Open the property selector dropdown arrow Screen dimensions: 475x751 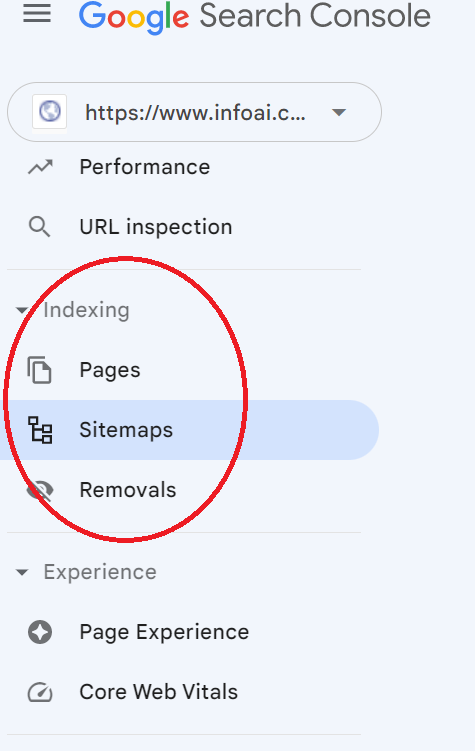(x=339, y=113)
